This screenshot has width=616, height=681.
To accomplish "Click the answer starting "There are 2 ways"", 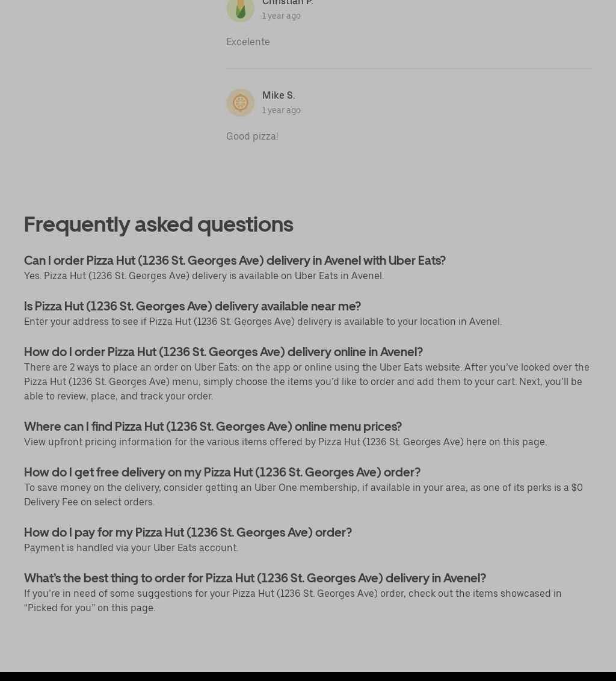I will 306,381.
